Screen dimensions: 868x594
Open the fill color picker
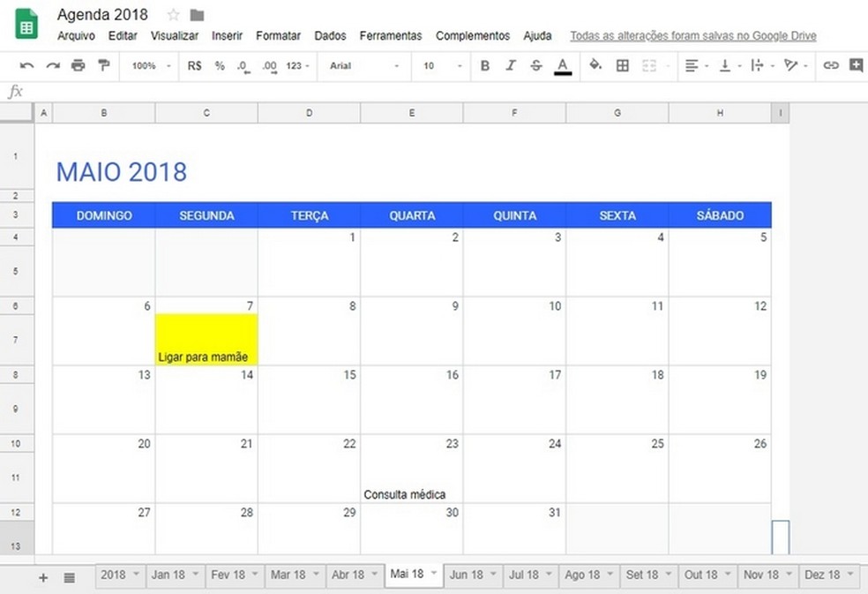tap(595, 65)
